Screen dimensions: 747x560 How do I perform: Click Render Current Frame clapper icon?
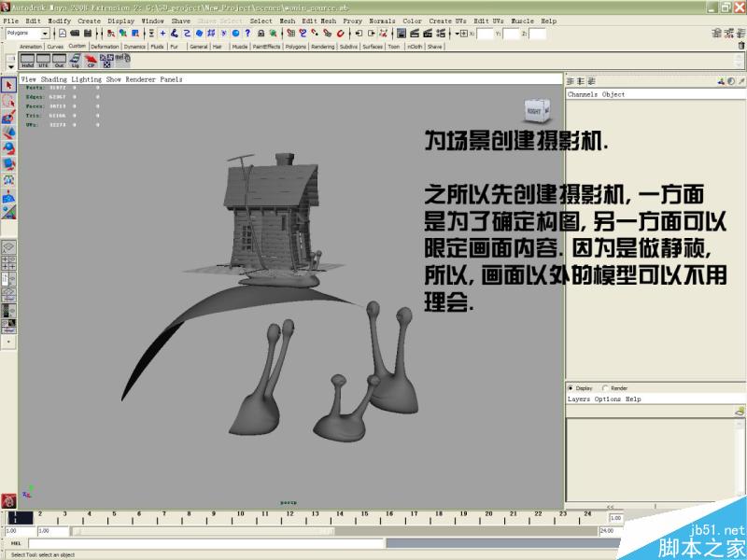point(415,34)
